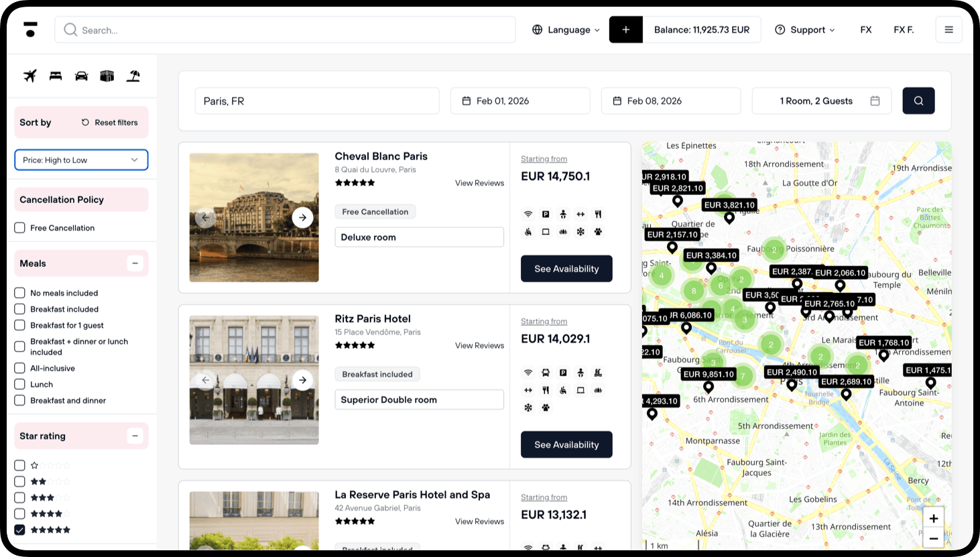The width and height of the screenshot is (980, 557).
Task: Click the EUR 2,689.10 map marker
Action: 846,381
